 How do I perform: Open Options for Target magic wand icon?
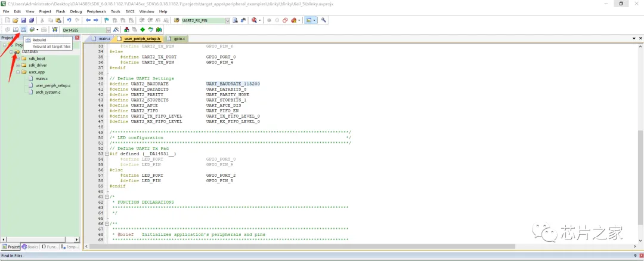click(x=117, y=29)
